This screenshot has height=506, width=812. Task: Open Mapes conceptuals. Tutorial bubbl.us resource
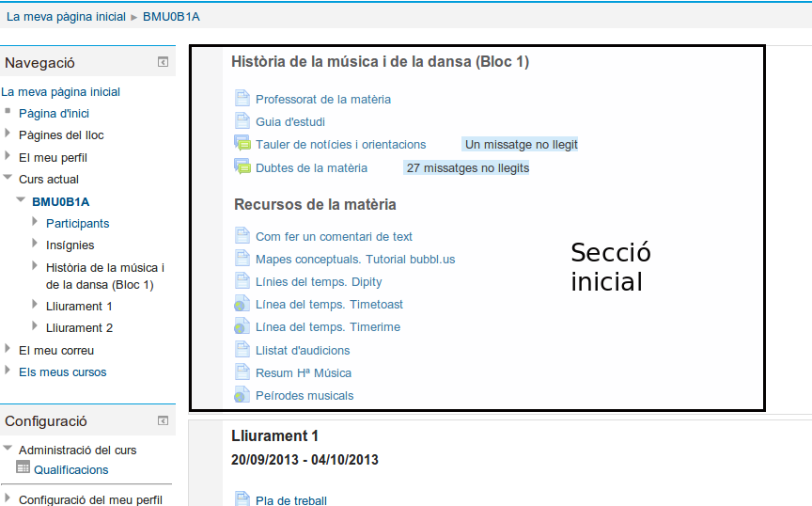354,259
